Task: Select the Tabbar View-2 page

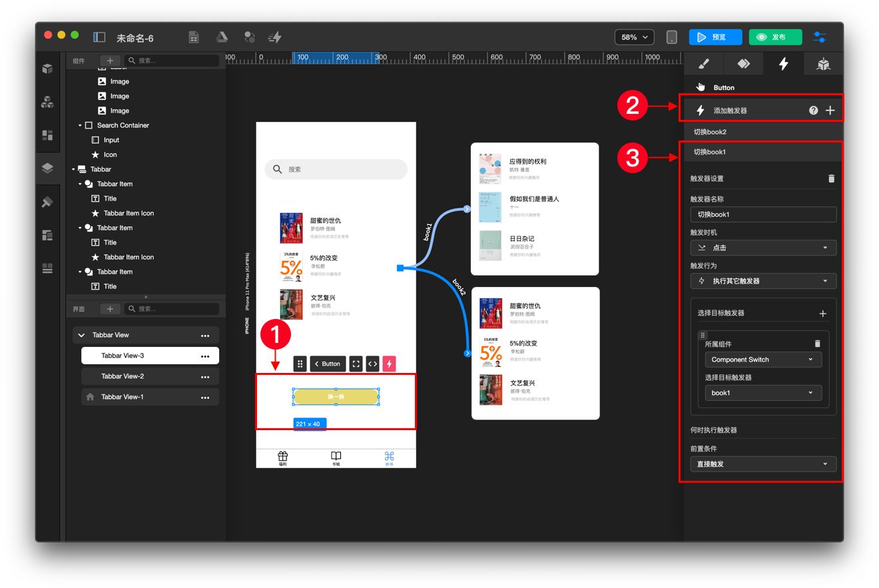Action: coord(150,376)
